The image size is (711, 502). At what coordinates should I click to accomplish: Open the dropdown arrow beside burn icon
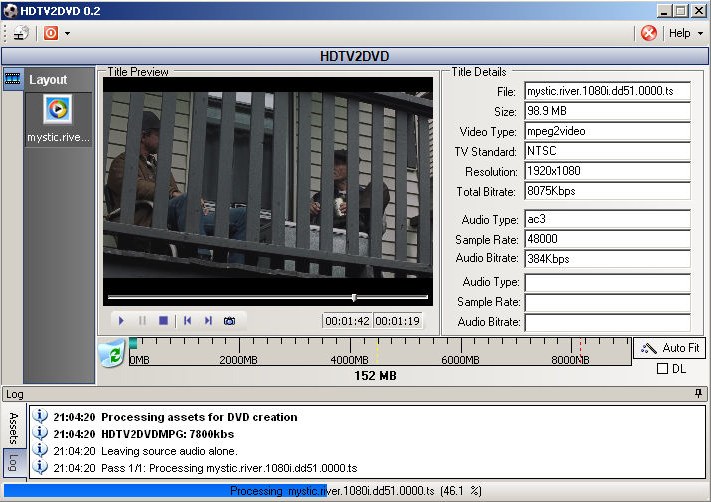(x=67, y=33)
